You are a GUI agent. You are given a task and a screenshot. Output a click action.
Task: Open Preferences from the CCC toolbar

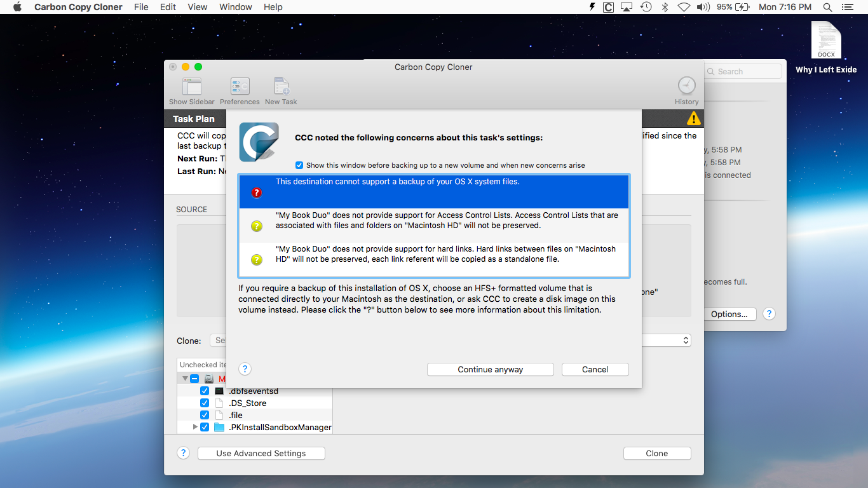pos(240,86)
